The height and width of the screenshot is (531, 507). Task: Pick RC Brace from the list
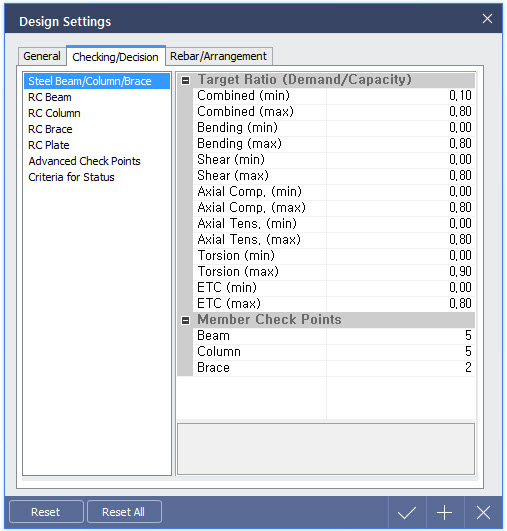(x=97, y=129)
